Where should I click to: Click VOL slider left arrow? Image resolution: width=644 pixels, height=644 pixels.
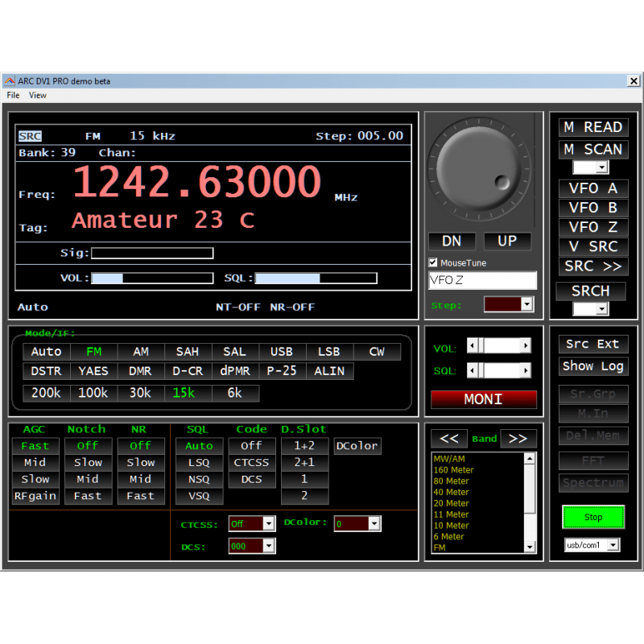472,345
